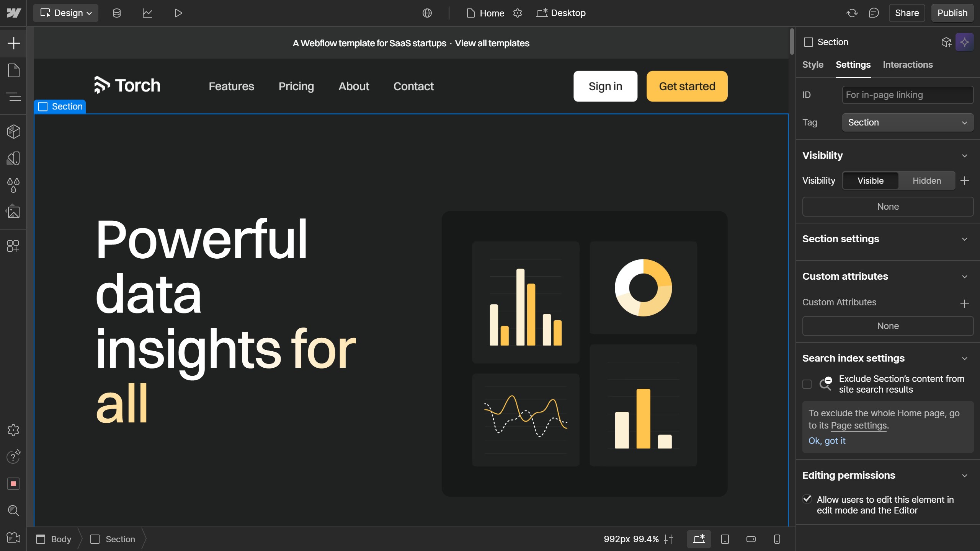The width and height of the screenshot is (980, 551).
Task: Open the Components panel cube icon
Action: click(x=13, y=132)
